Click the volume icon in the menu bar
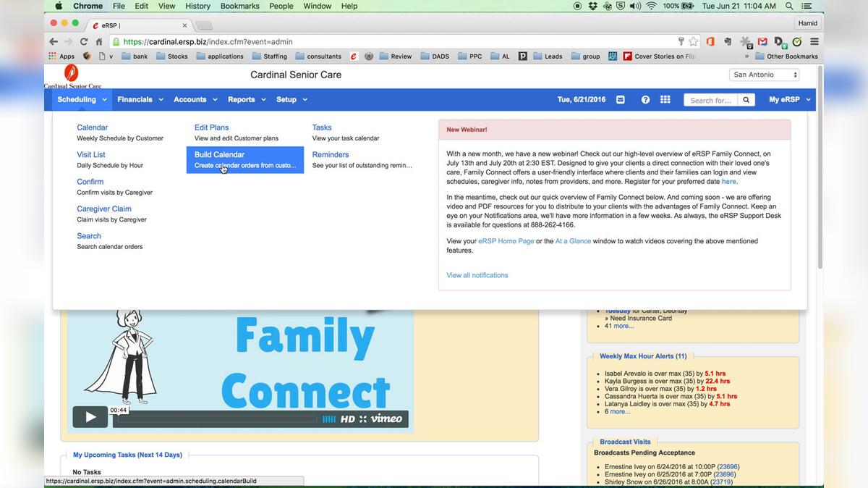The width and height of the screenshot is (868, 488). [634, 6]
